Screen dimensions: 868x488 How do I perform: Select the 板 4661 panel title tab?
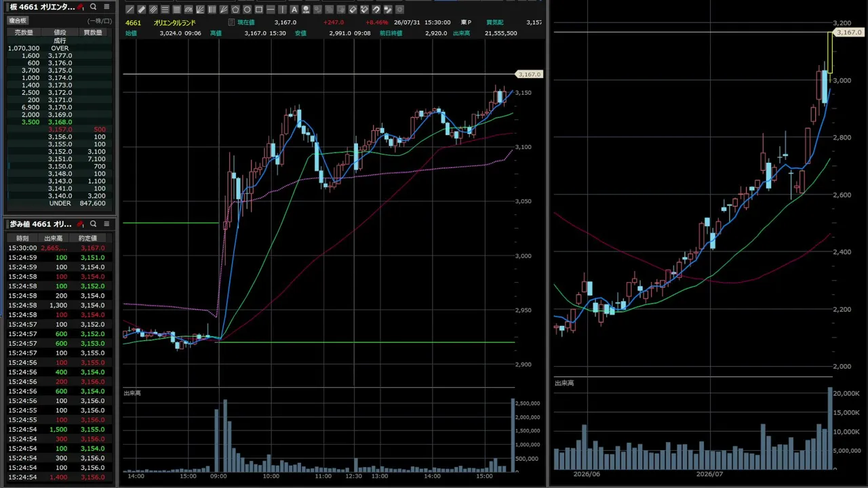point(42,7)
